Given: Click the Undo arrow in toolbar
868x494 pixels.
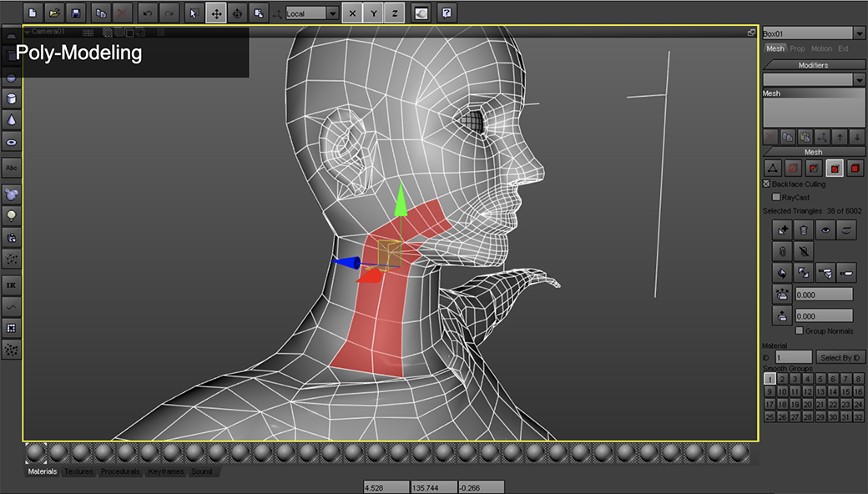Looking at the screenshot, I should (x=147, y=13).
